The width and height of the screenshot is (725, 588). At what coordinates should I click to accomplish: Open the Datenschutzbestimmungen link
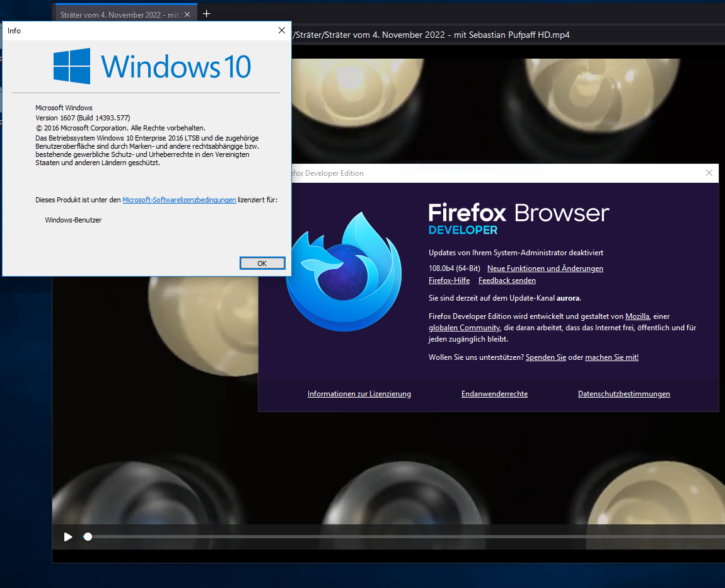click(623, 394)
